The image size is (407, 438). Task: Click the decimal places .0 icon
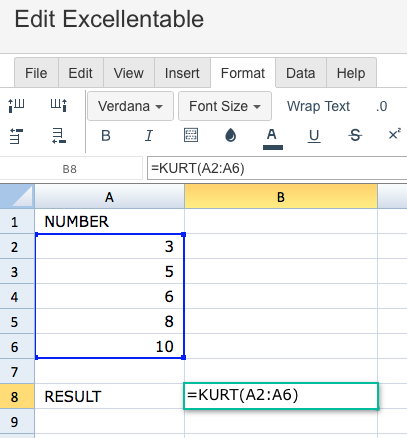coord(382,106)
